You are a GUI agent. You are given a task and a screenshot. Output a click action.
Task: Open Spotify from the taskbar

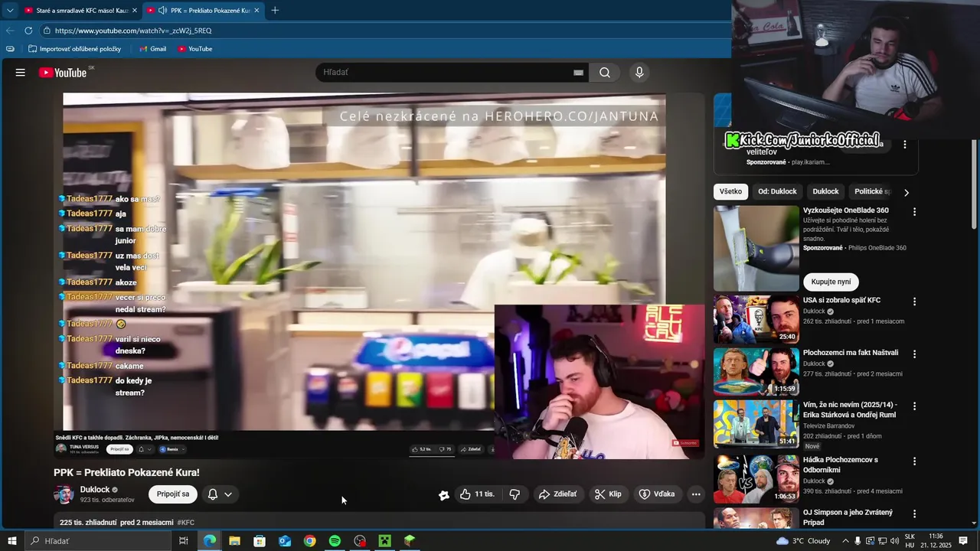point(335,541)
